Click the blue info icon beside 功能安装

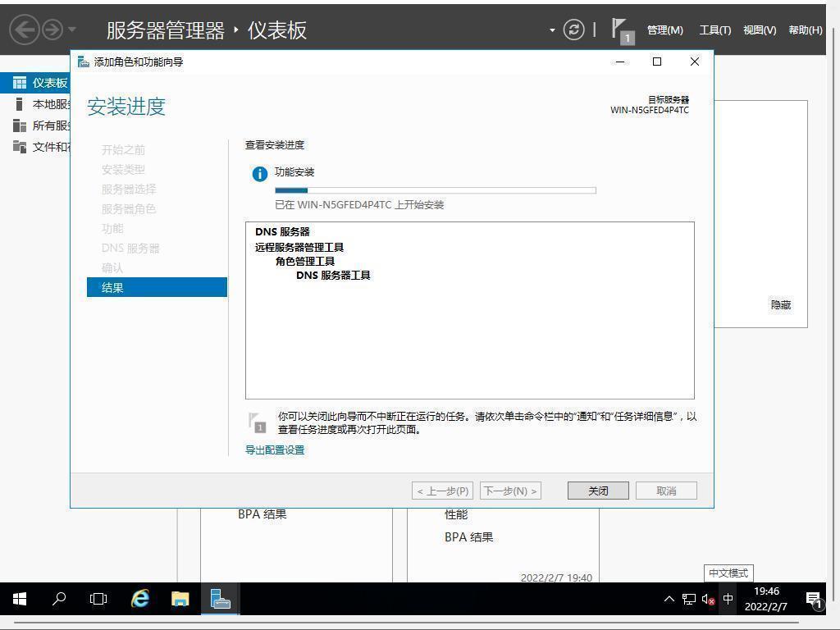coord(259,174)
